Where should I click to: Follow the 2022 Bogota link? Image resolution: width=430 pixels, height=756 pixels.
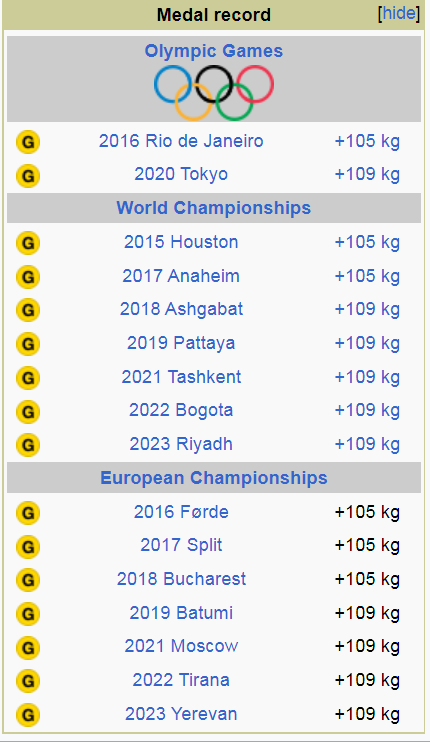(x=181, y=410)
